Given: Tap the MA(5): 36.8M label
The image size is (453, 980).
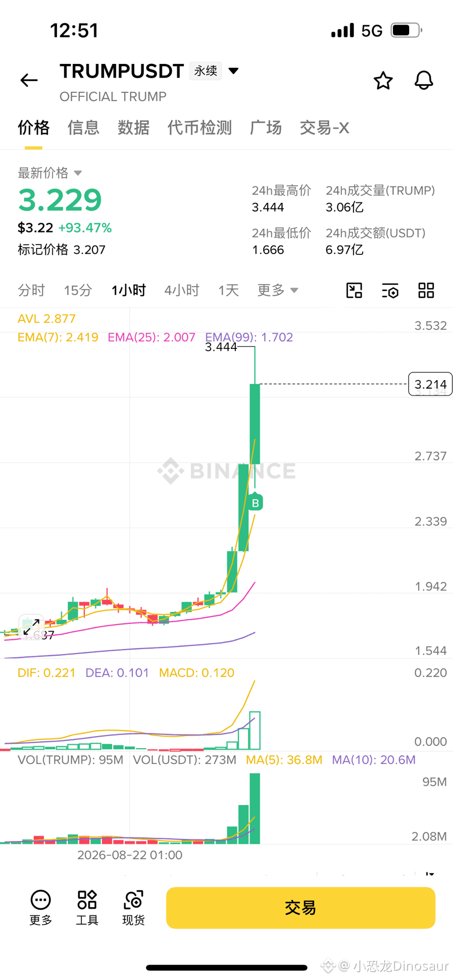Looking at the screenshot, I should tap(284, 760).
